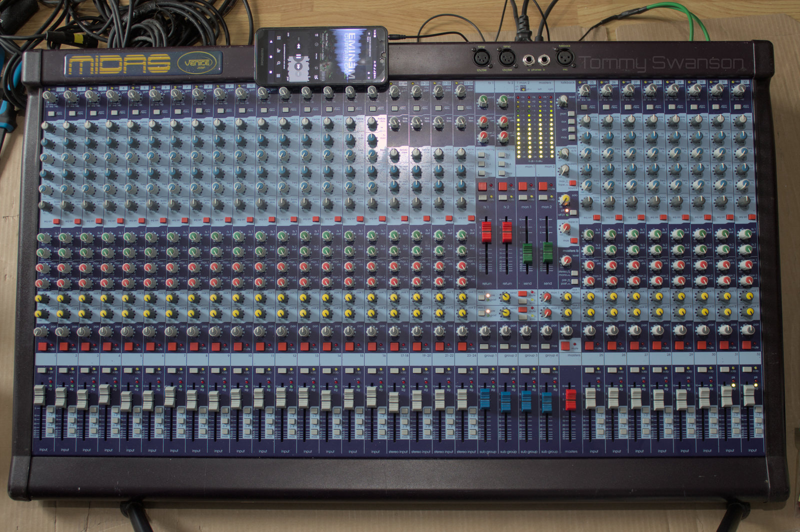Click the talkback level knob
This screenshot has width=800, height=532.
[x=563, y=101]
